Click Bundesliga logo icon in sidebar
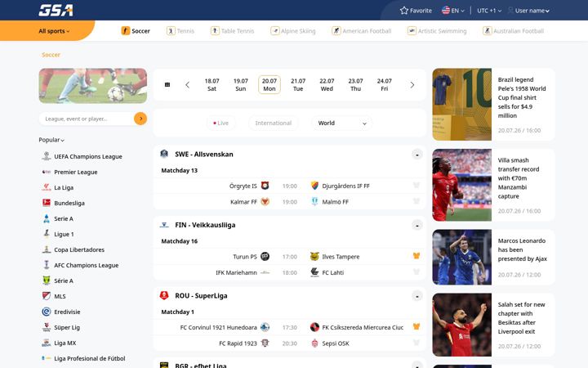588x368 pixels. click(47, 203)
